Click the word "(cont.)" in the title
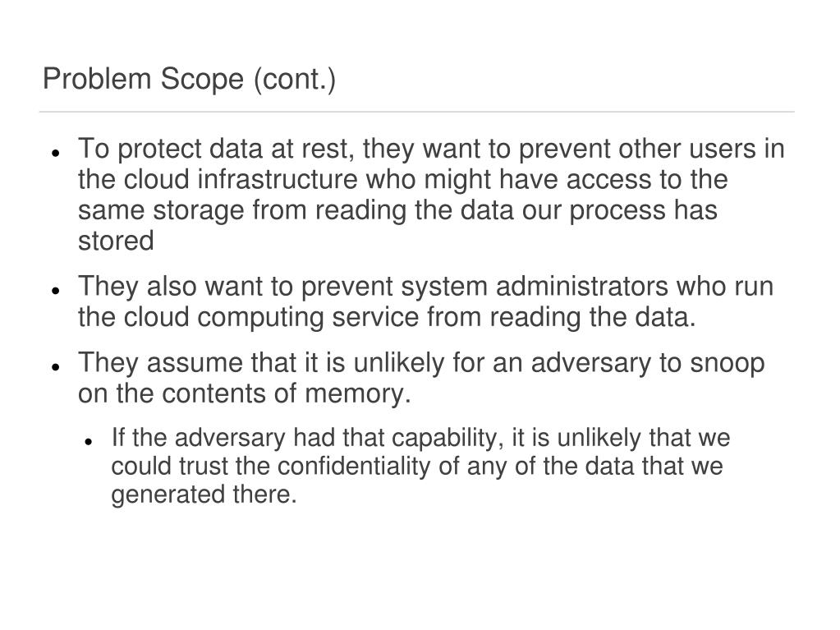This screenshot has height=630, width=840. pyautogui.click(x=294, y=80)
